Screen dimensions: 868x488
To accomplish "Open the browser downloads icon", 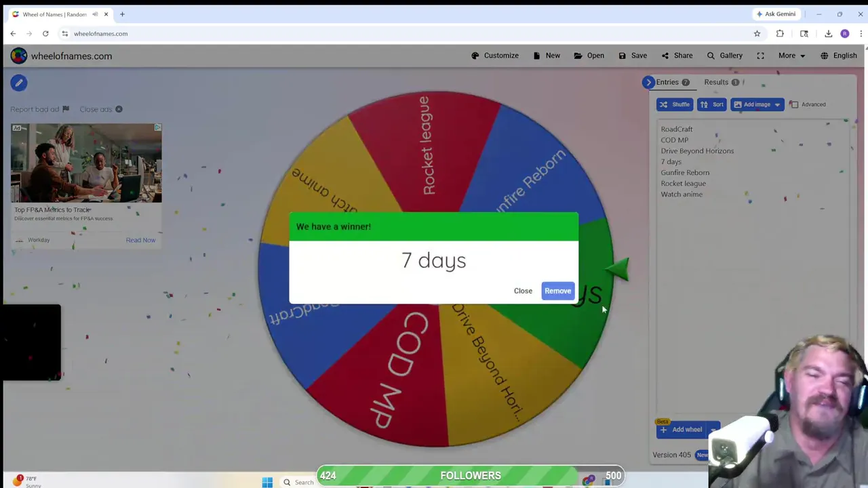I will (828, 33).
